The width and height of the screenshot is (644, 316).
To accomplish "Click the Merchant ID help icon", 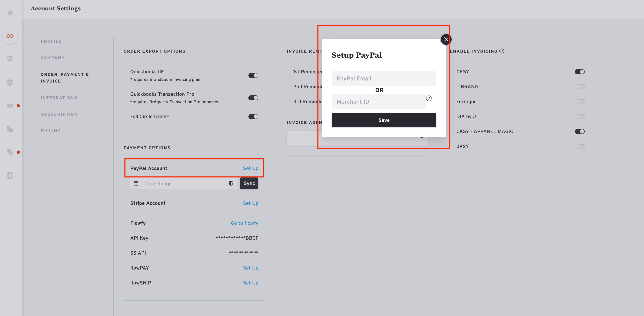I will (429, 98).
